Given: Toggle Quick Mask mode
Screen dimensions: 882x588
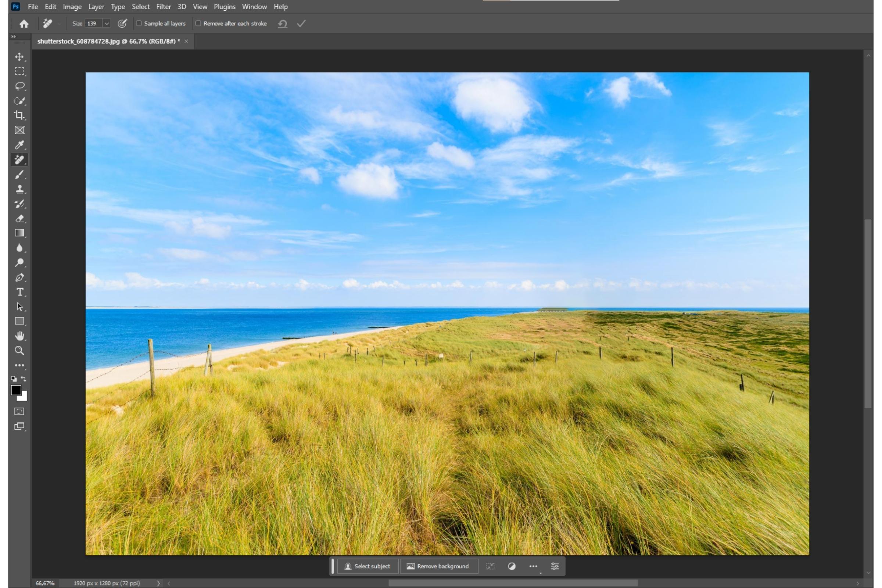Looking at the screenshot, I should 19,411.
